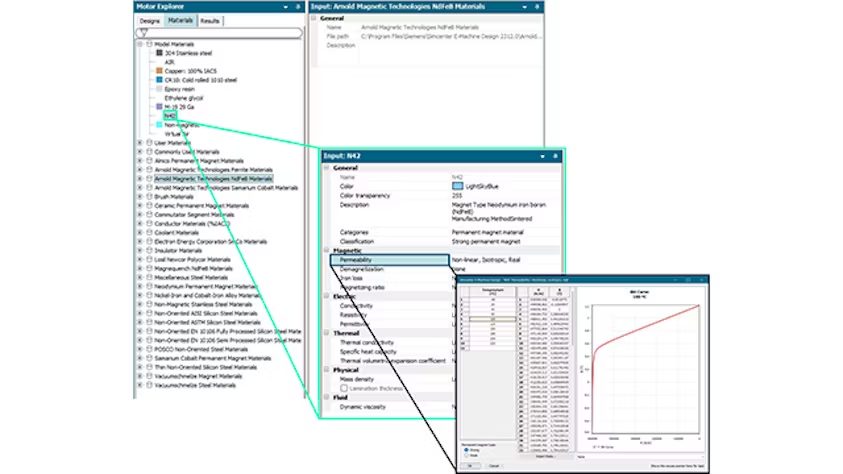This screenshot has height=474, width=843.
Task: Click the pin icon on Input: N42 panel
Action: coord(555,156)
